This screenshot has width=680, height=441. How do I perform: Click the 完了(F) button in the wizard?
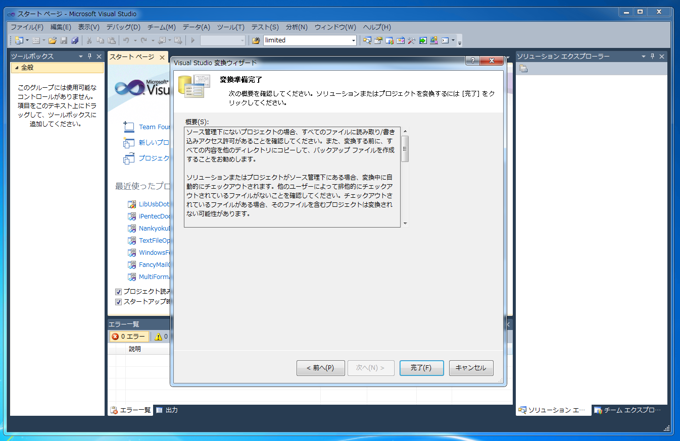(421, 368)
